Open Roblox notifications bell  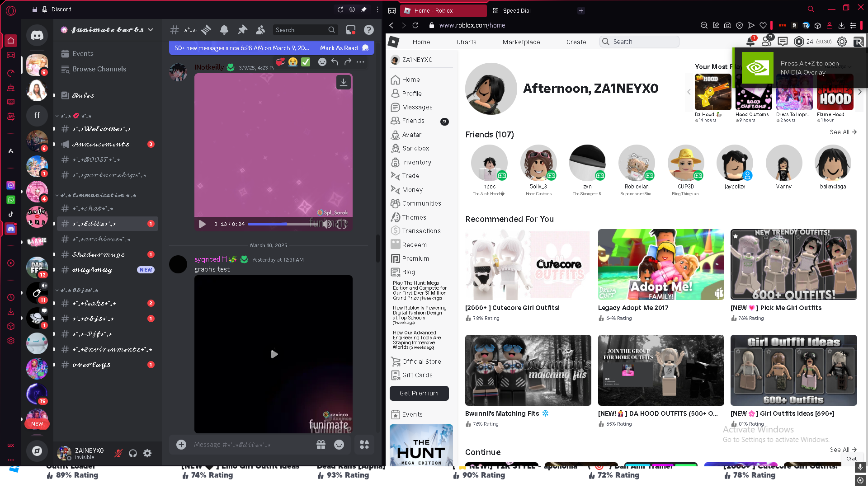click(750, 42)
